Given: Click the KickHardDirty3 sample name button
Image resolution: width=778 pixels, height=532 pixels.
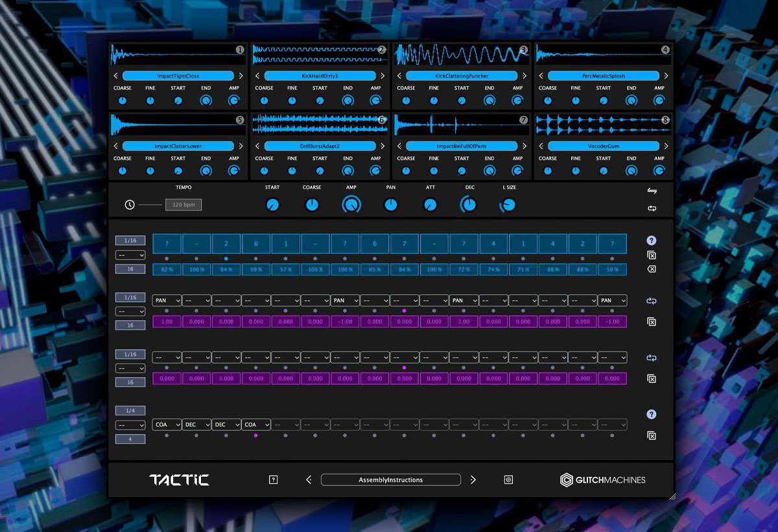Looking at the screenshot, I should [x=320, y=76].
